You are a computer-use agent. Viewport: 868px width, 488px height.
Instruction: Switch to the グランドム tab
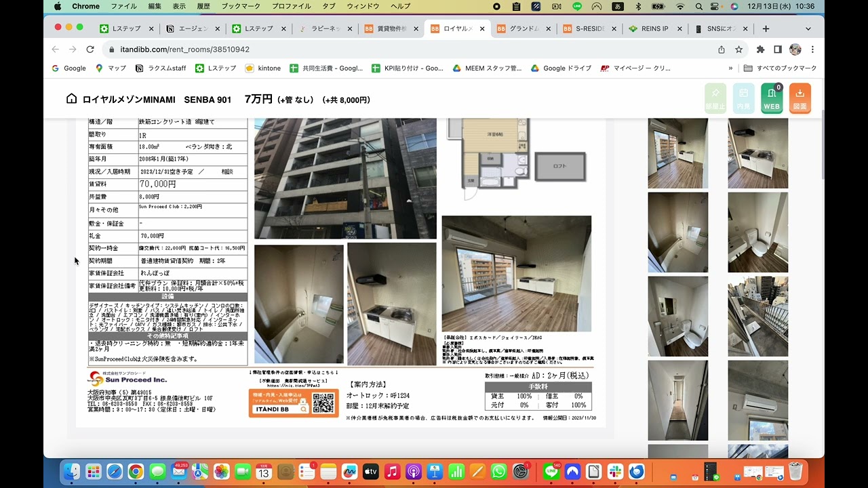[524, 28]
